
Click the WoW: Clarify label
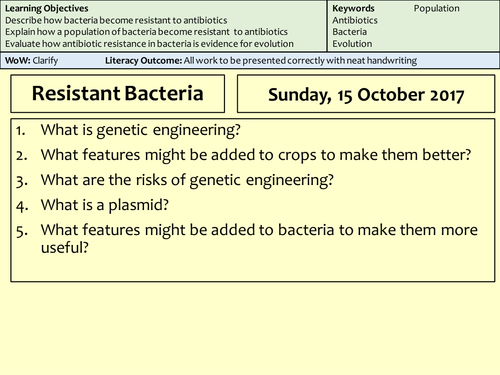(x=31, y=61)
